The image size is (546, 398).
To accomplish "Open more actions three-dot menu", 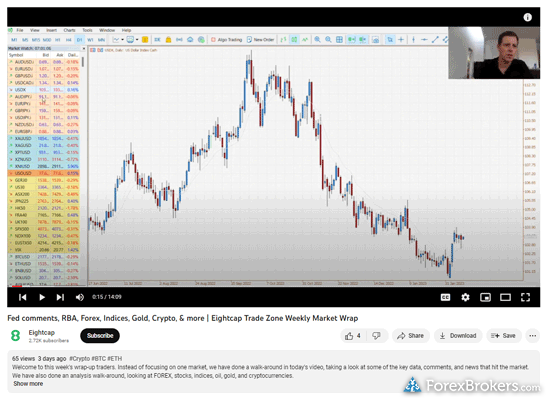I will (532, 336).
